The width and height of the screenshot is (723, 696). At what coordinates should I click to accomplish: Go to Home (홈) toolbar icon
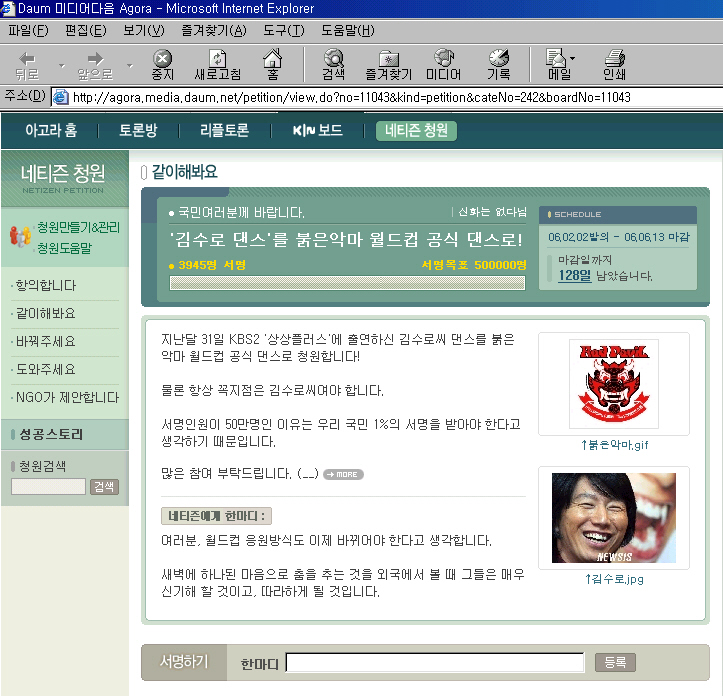272,59
